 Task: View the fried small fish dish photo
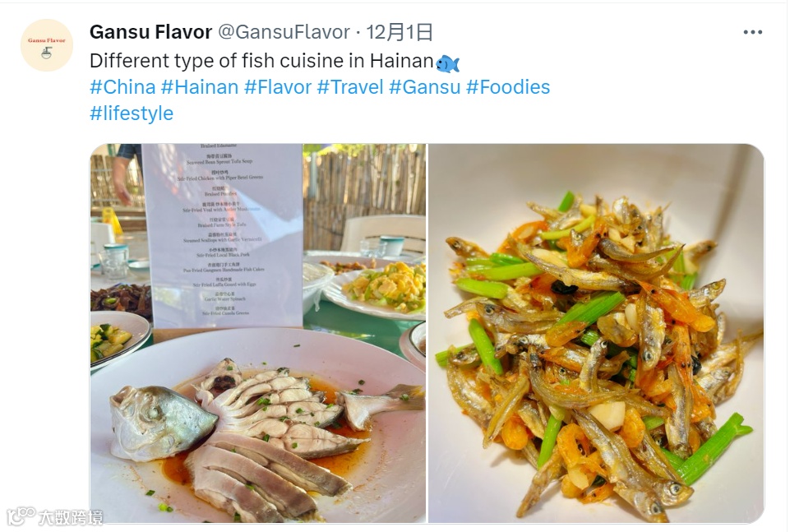click(x=597, y=334)
